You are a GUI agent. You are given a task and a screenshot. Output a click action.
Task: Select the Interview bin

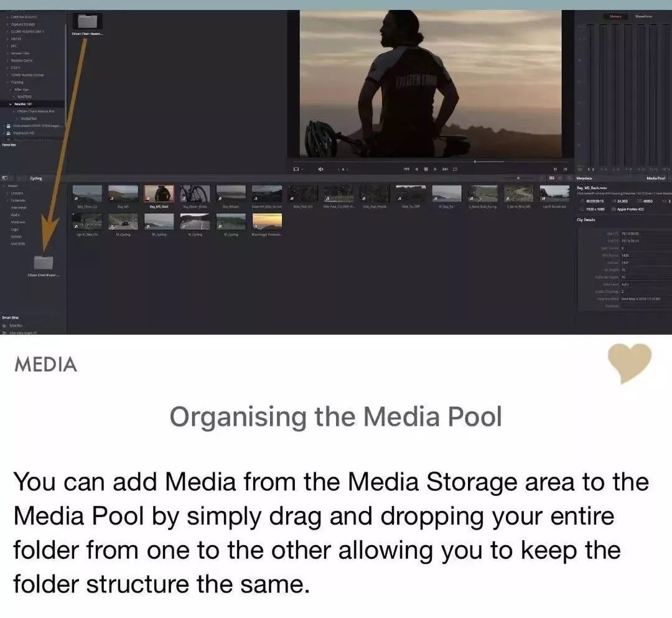tap(19, 207)
